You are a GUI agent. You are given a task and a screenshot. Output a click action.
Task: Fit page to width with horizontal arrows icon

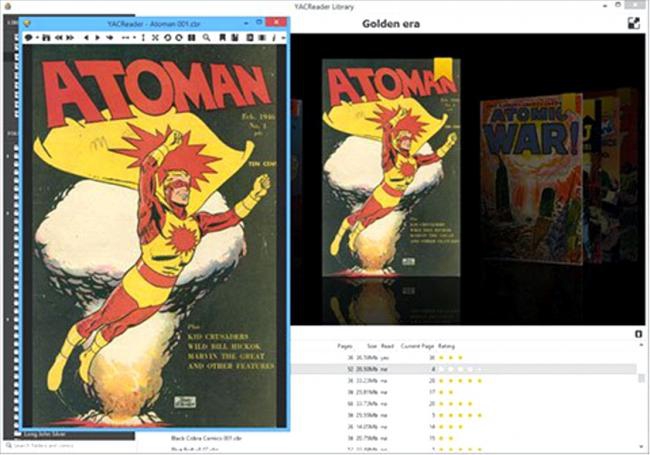126,37
